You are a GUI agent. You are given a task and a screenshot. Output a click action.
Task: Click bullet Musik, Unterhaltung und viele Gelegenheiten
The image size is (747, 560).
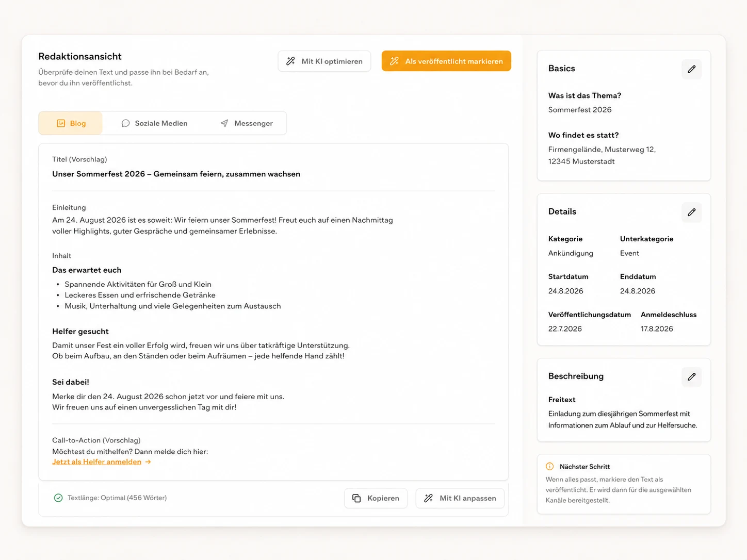pos(173,306)
